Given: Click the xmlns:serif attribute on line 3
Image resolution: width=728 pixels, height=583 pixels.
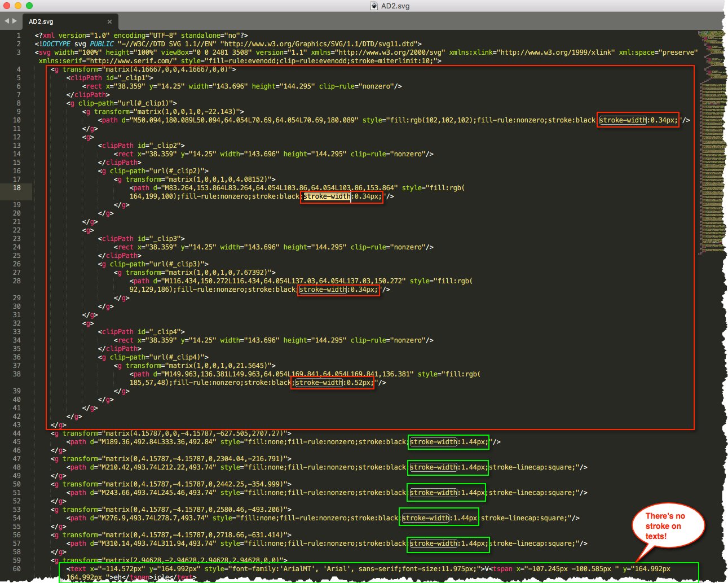Looking at the screenshot, I should [x=108, y=61].
